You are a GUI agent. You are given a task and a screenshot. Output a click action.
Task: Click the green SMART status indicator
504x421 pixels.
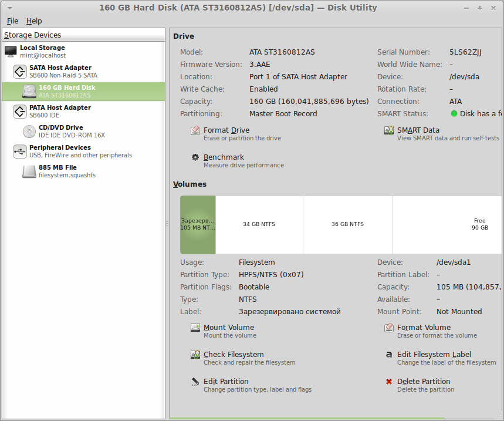[454, 113]
